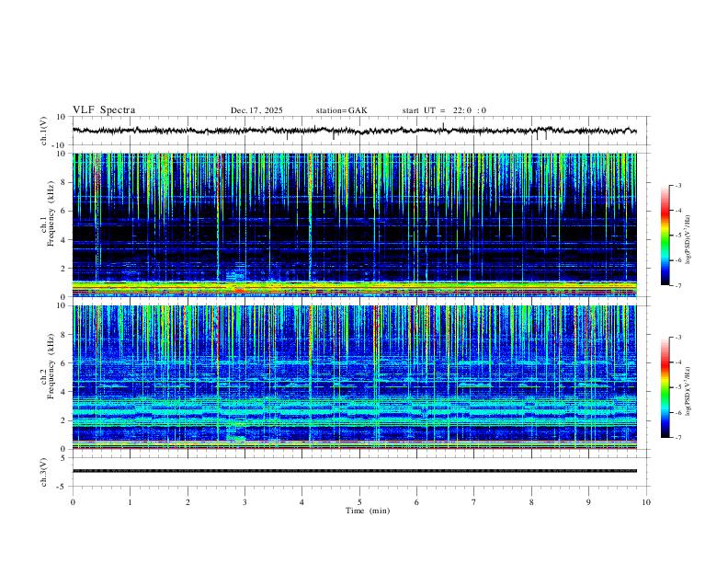Click time axis tick label "9"
Viewport: 728px width, 563px height.
pyautogui.click(x=588, y=502)
